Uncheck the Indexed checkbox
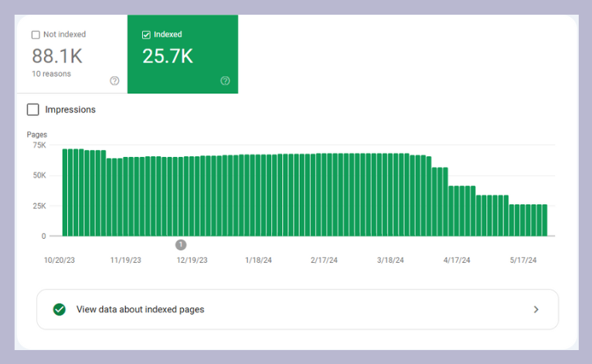This screenshot has width=592, height=364. (x=147, y=35)
